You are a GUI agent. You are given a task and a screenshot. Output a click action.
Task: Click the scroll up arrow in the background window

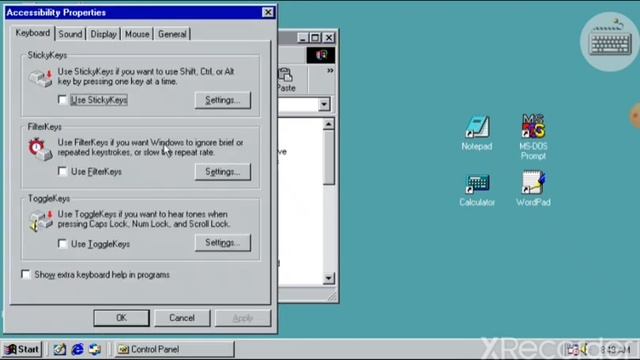(x=329, y=124)
